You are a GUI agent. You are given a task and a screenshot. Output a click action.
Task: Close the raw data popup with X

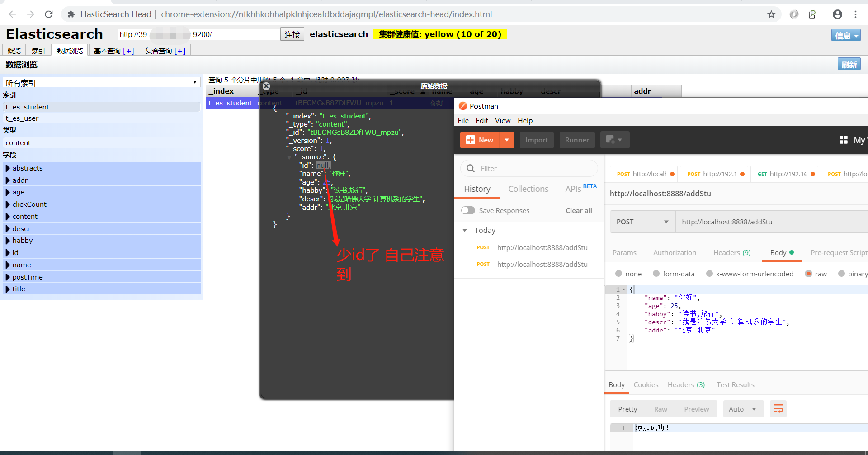pyautogui.click(x=266, y=86)
